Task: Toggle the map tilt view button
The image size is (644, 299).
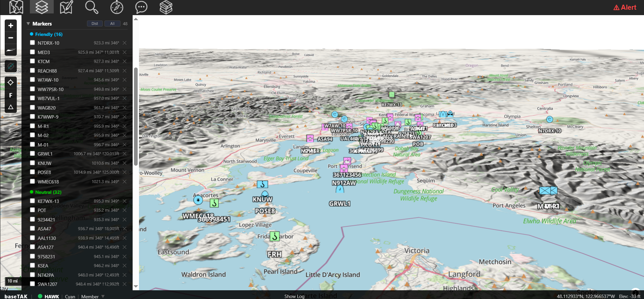Action: pyautogui.click(x=11, y=50)
